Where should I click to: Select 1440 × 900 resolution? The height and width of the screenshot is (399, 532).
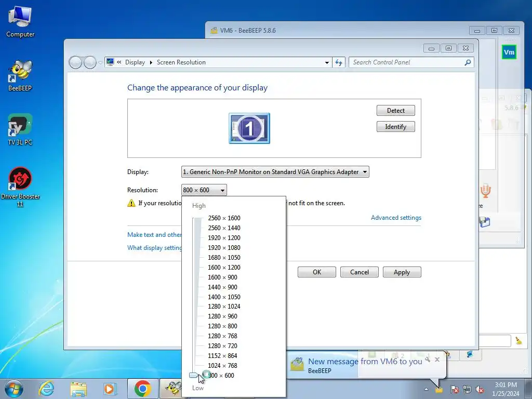tap(222, 287)
